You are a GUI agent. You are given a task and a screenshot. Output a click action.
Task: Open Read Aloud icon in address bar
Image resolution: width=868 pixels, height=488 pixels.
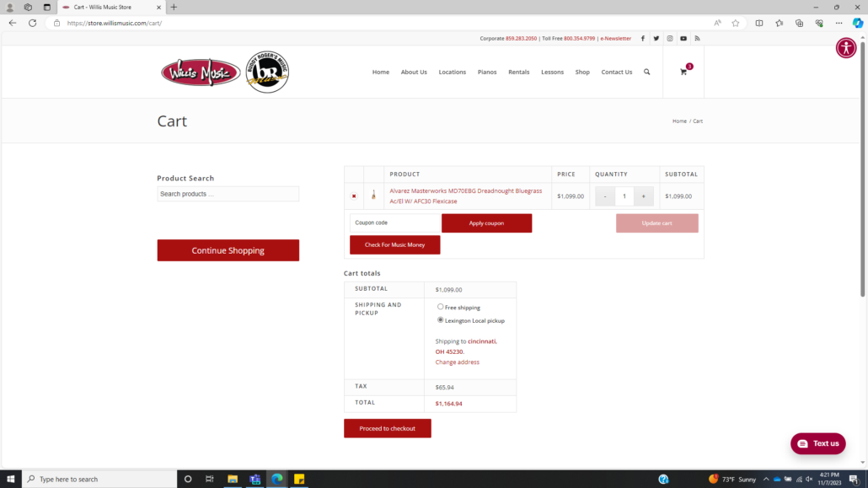point(717,24)
